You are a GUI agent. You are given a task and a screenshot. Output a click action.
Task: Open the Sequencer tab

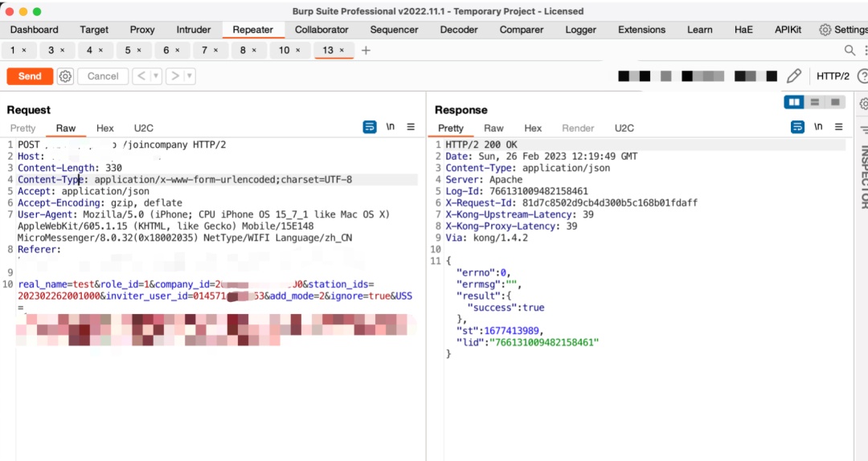tap(394, 30)
